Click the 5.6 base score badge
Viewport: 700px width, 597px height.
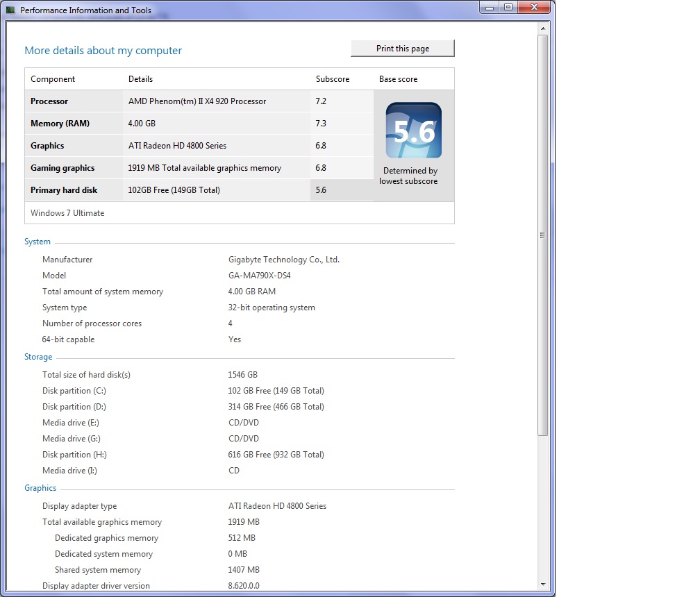(413, 131)
